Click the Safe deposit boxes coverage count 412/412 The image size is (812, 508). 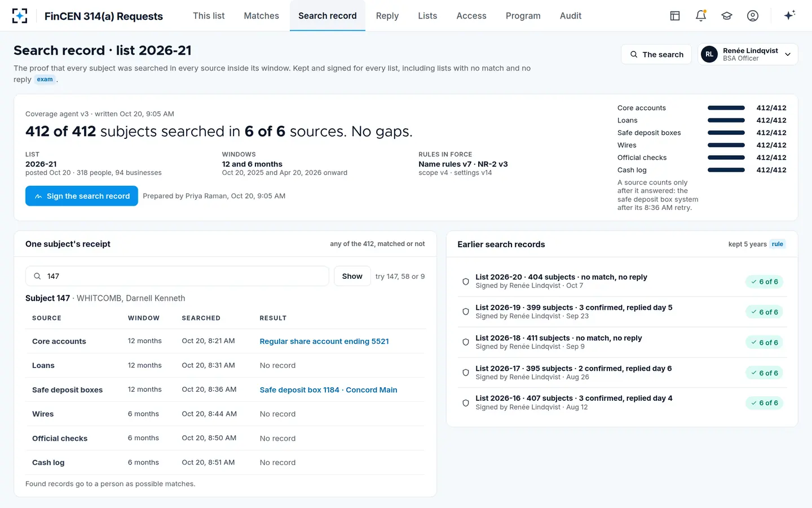771,133
